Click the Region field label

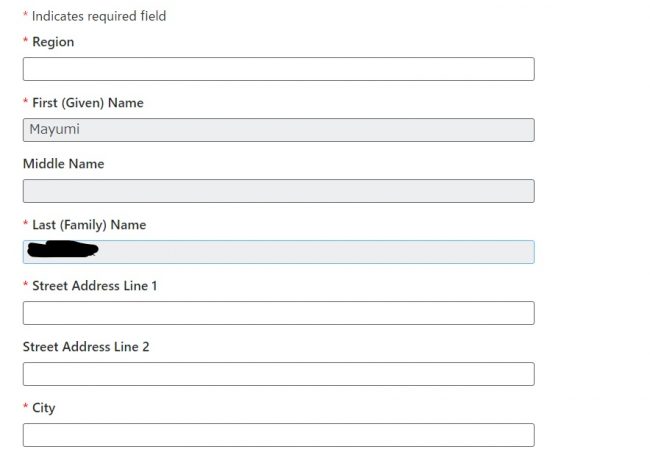[53, 42]
